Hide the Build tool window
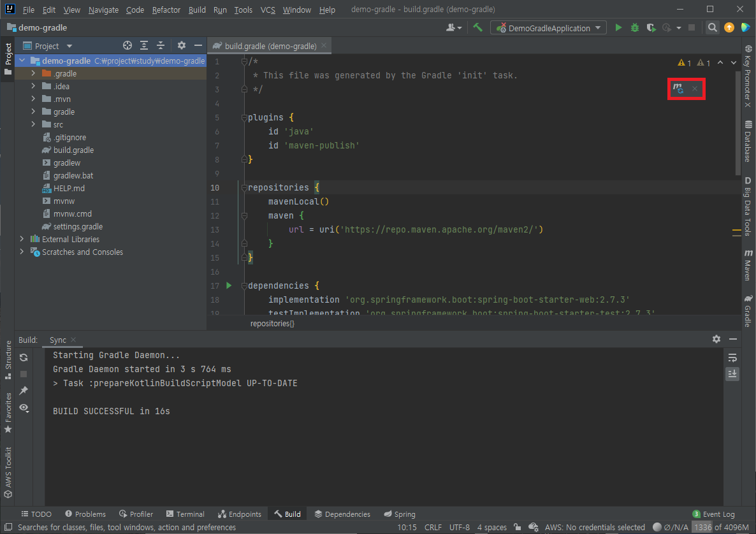Viewport: 756px width, 534px height. 733,339
